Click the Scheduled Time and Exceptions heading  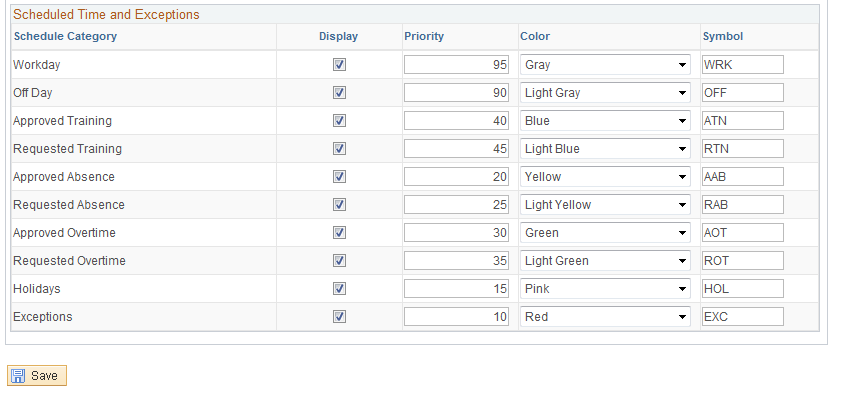pos(107,15)
